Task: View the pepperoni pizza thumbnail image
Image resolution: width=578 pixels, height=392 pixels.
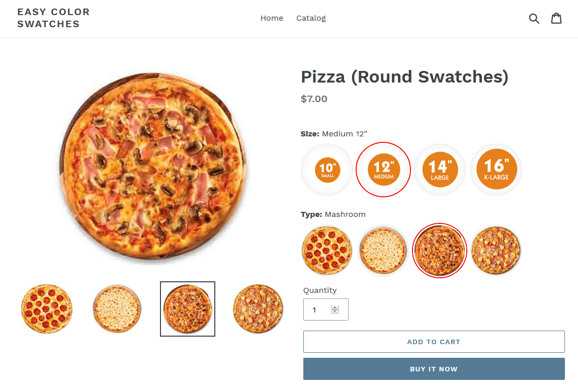Action: pyautogui.click(x=47, y=308)
